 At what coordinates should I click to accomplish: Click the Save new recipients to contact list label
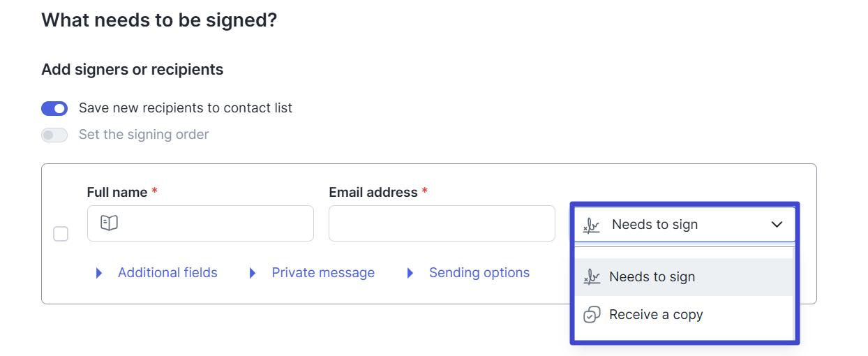tap(186, 108)
